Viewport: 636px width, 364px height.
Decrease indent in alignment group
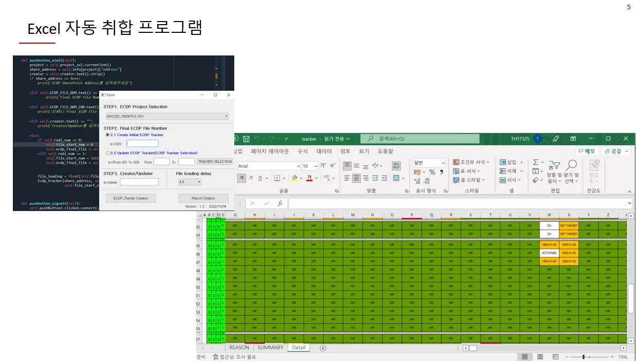tap(376, 178)
